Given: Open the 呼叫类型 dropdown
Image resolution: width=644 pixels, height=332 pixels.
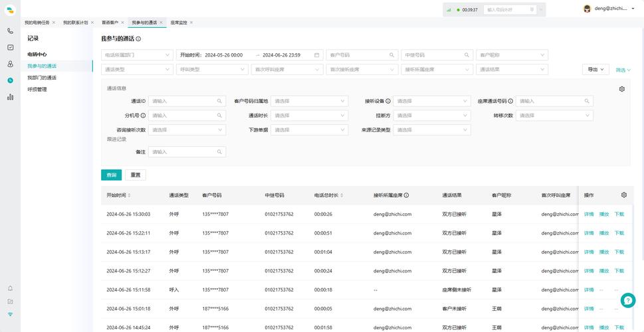Looking at the screenshot, I should click(212, 70).
